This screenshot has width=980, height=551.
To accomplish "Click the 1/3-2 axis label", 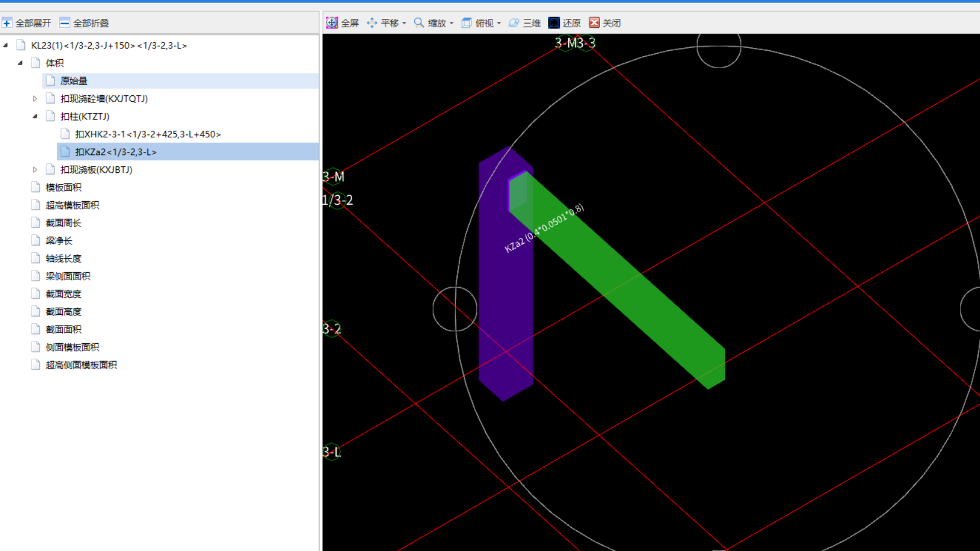I will (x=337, y=200).
